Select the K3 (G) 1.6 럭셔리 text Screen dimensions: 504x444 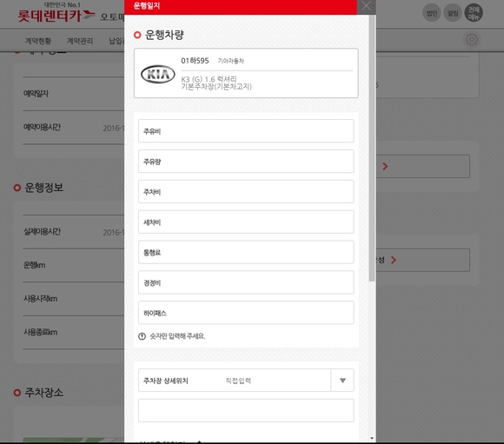pyautogui.click(x=209, y=79)
